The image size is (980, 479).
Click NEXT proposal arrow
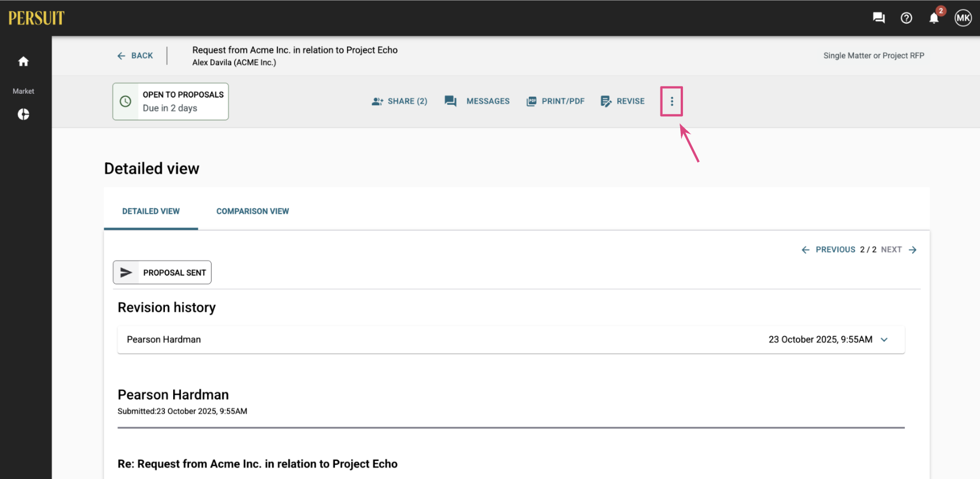[x=899, y=250]
